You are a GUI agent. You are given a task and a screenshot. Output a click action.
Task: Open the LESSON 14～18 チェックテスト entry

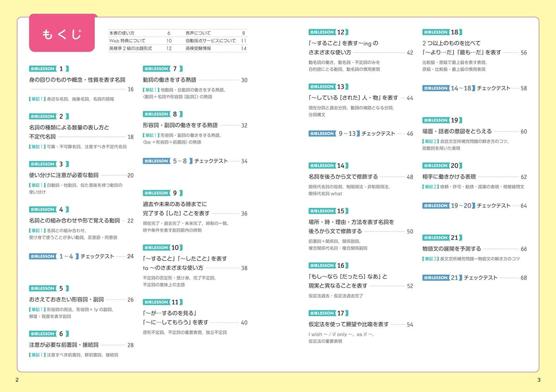pyautogui.click(x=467, y=88)
